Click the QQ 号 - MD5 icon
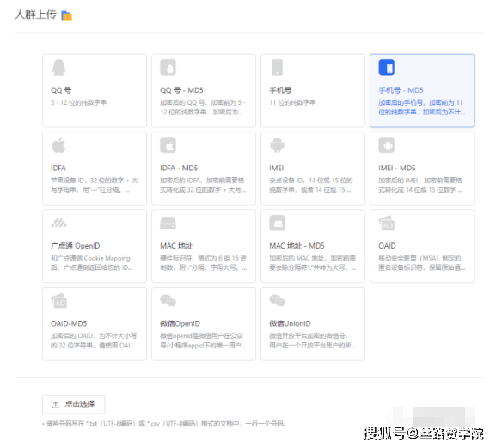The width and height of the screenshot is (496, 448). [x=168, y=67]
